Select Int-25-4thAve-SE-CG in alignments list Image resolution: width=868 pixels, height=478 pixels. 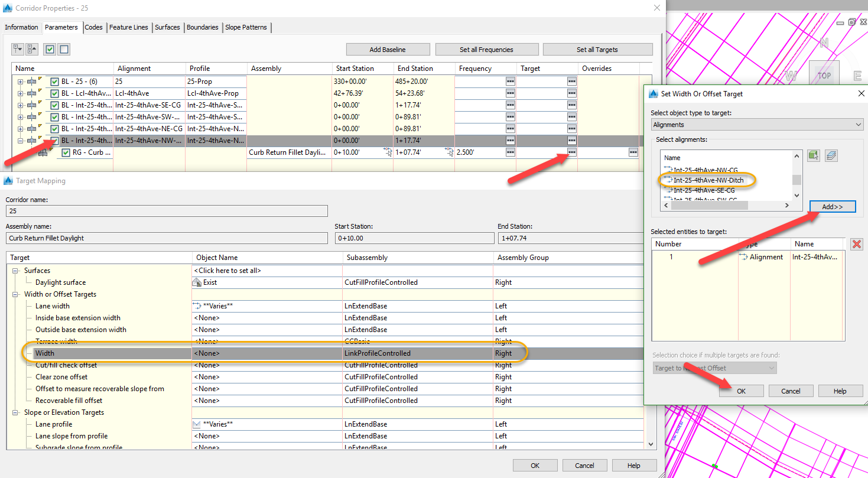tap(704, 190)
